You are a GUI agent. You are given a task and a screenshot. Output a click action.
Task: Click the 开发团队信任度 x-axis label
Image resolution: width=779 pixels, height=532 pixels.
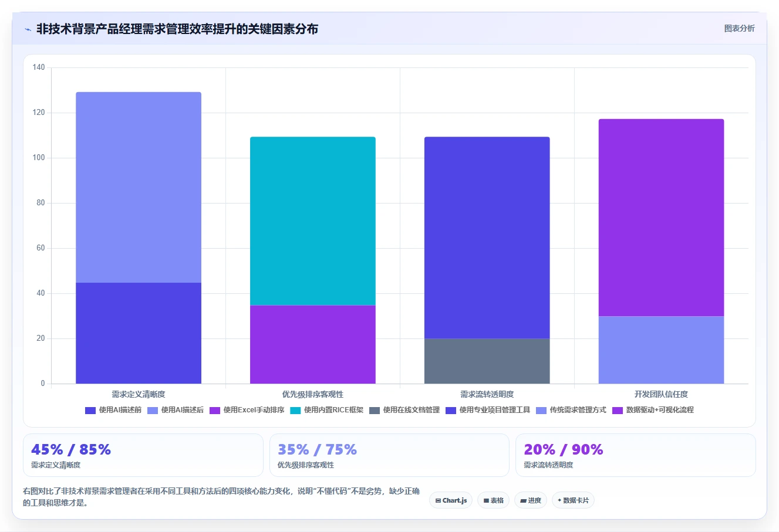[x=661, y=394]
